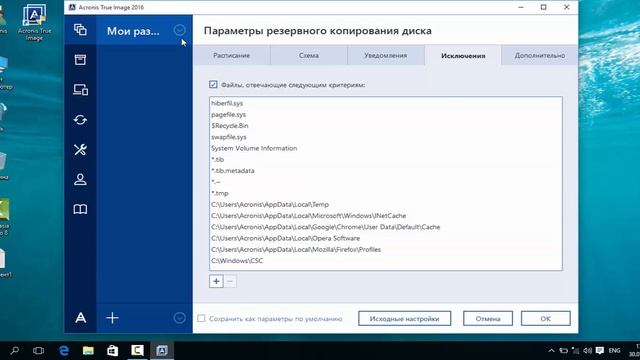Screen dimensions: 640x360
Task: Open the Account person icon
Action: (x=80, y=179)
